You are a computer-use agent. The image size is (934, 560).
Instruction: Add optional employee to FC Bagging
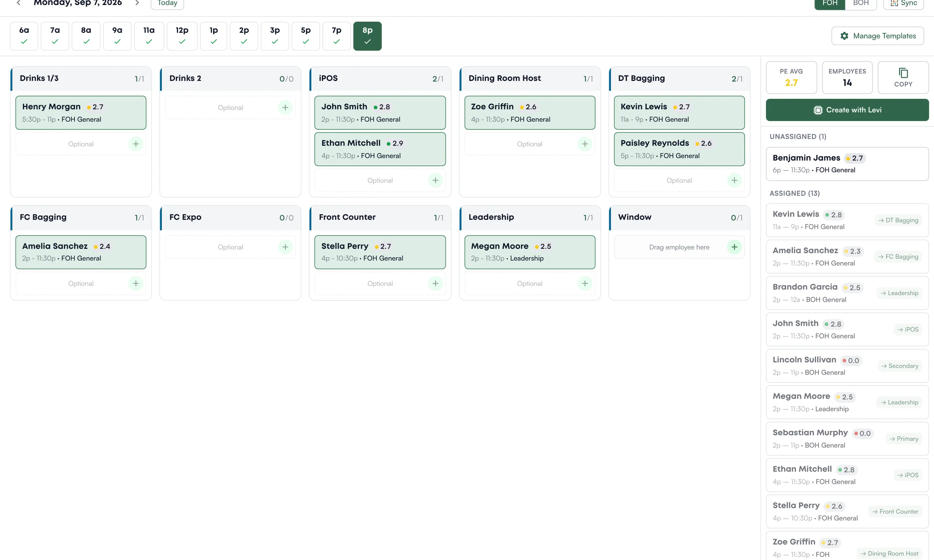tap(136, 283)
